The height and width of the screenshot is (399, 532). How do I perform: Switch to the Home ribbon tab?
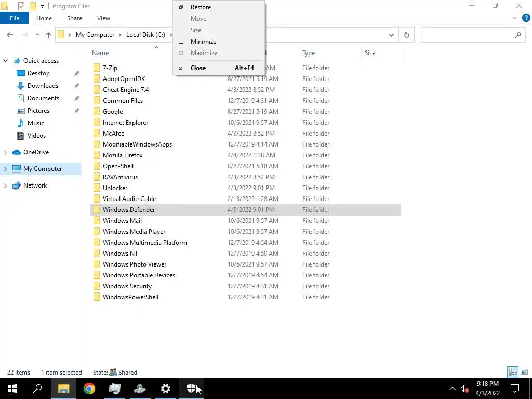click(44, 18)
